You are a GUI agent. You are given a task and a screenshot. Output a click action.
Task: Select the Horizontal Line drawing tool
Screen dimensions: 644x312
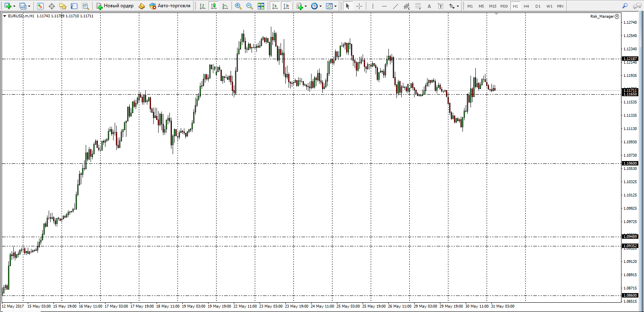(384, 6)
